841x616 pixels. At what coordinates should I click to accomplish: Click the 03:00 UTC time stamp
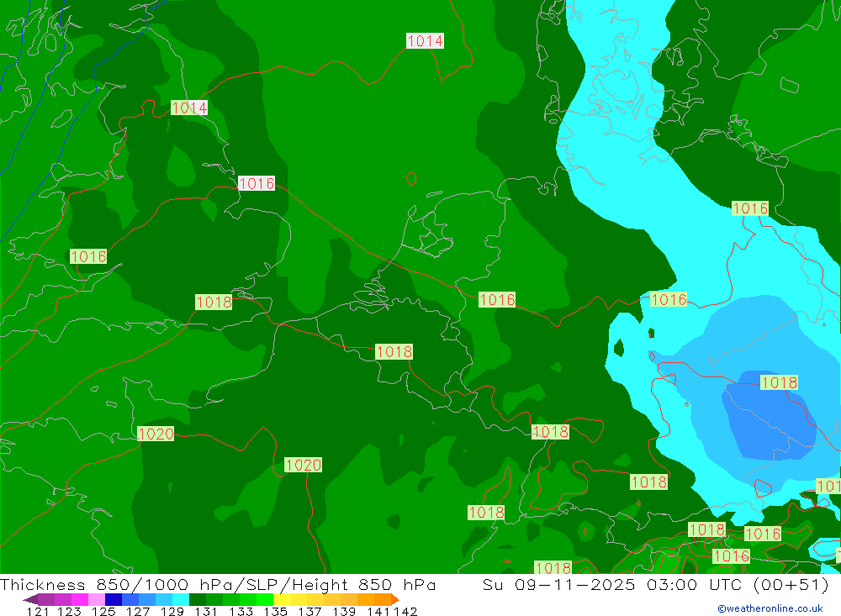[695, 584]
